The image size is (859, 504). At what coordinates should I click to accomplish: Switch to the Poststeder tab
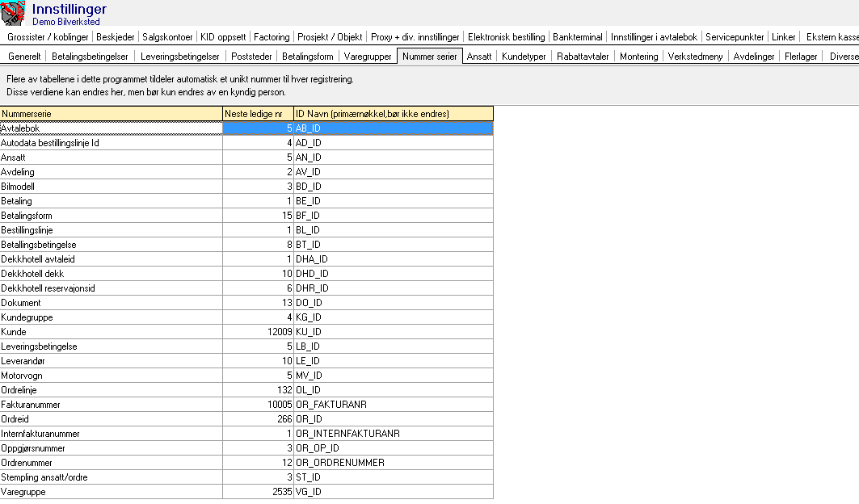point(251,57)
